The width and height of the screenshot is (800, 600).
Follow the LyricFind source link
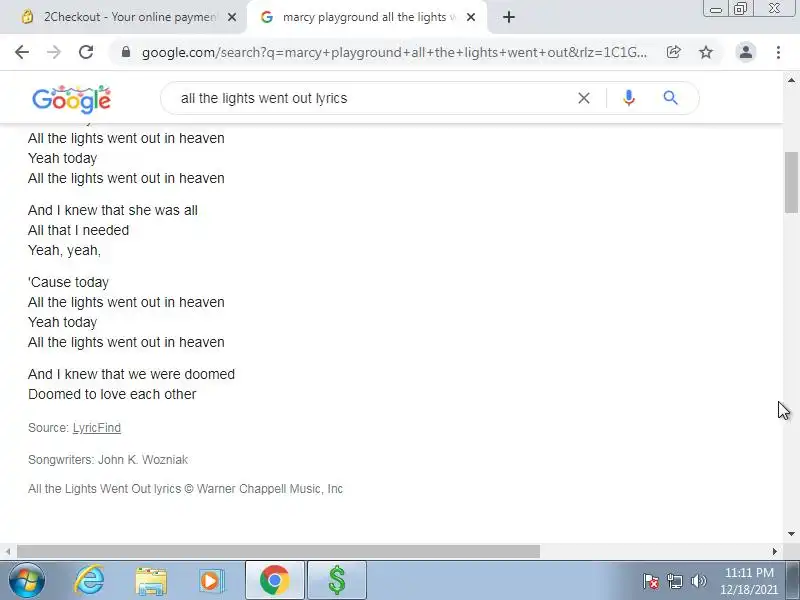click(x=97, y=428)
